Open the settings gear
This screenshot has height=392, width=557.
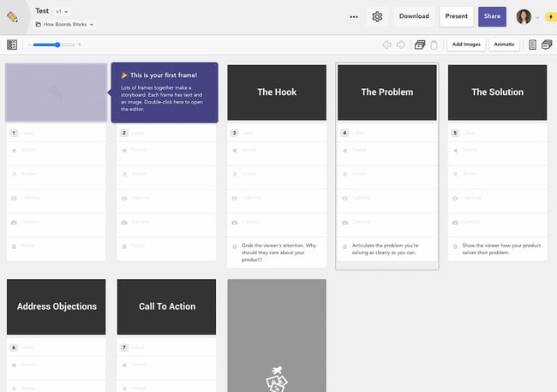[377, 16]
